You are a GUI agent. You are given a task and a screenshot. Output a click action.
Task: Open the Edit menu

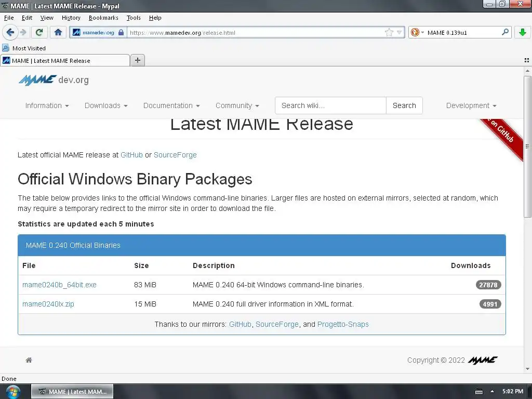(x=27, y=18)
